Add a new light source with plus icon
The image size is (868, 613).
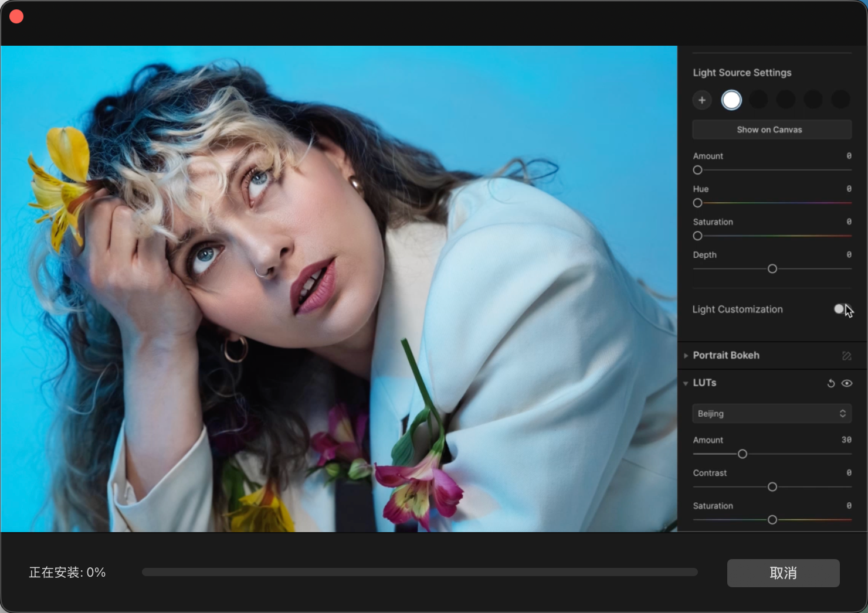coord(701,100)
